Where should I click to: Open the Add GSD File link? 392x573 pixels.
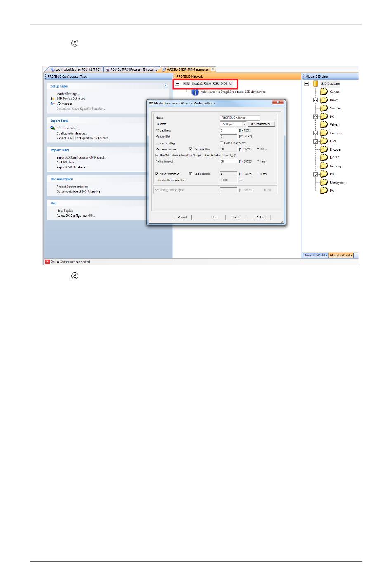[66, 162]
